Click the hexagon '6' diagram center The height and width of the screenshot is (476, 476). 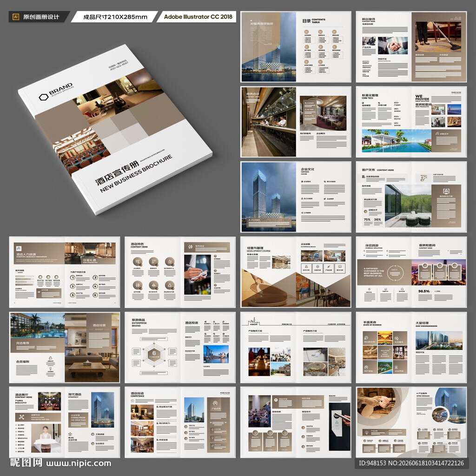pos(154,354)
